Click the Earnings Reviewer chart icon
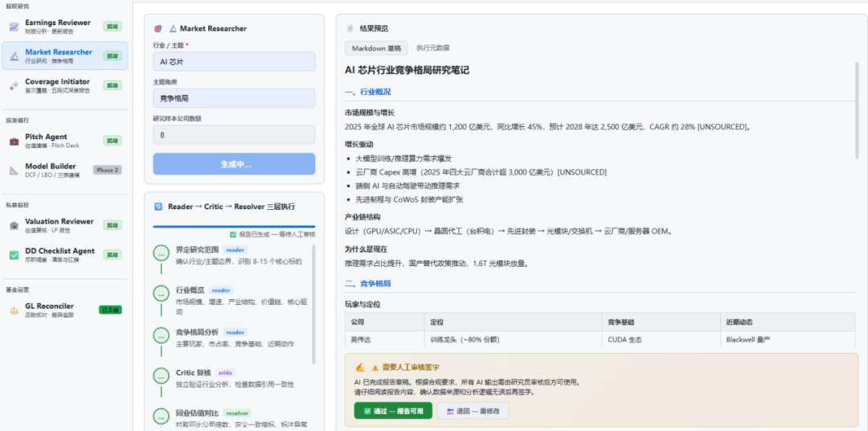The image size is (868, 431). 14,26
